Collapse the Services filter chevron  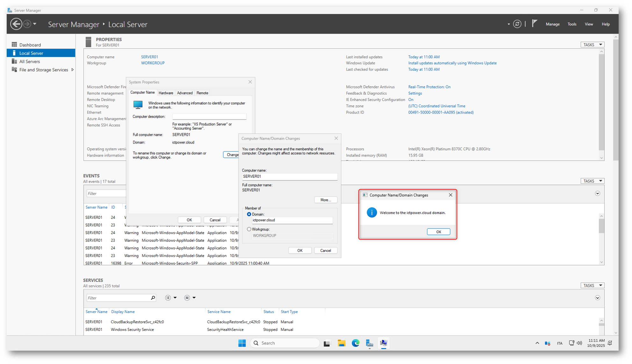[597, 298]
